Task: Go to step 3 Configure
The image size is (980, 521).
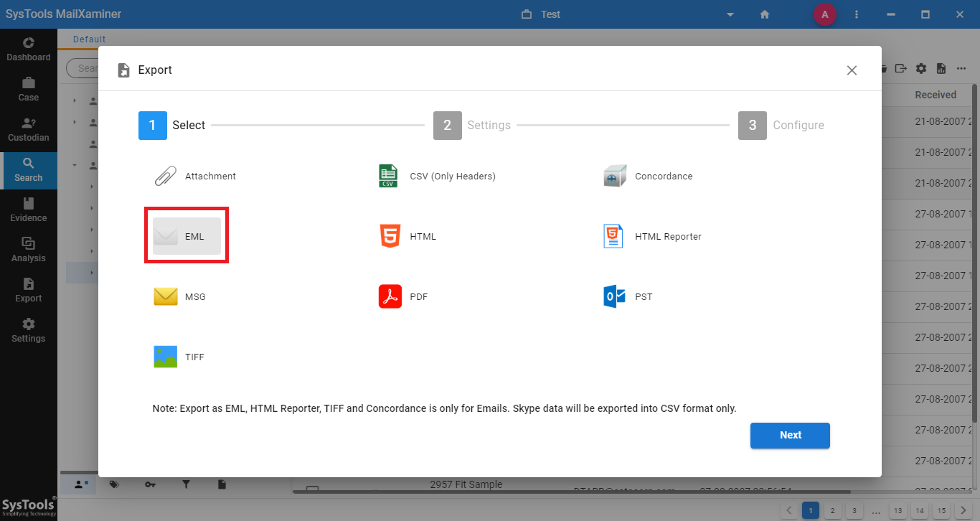Action: pos(781,125)
